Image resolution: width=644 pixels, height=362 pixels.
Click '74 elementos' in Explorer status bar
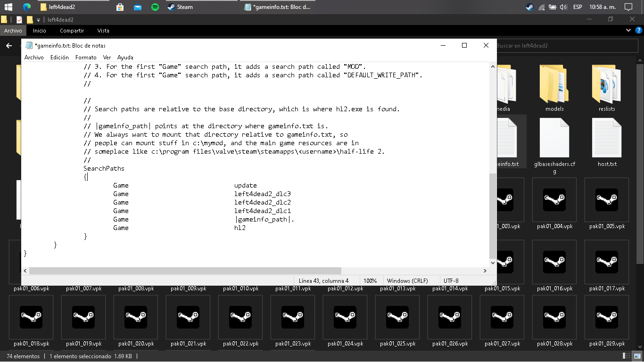23,356
